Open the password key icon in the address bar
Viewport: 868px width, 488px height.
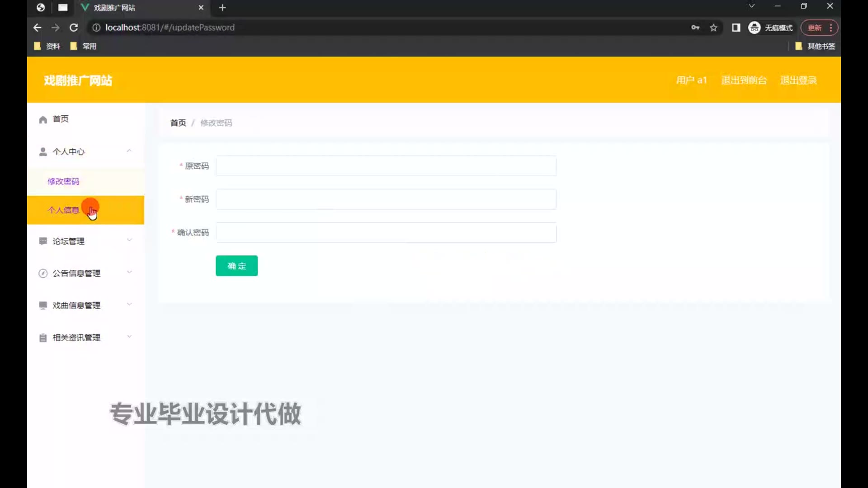695,28
